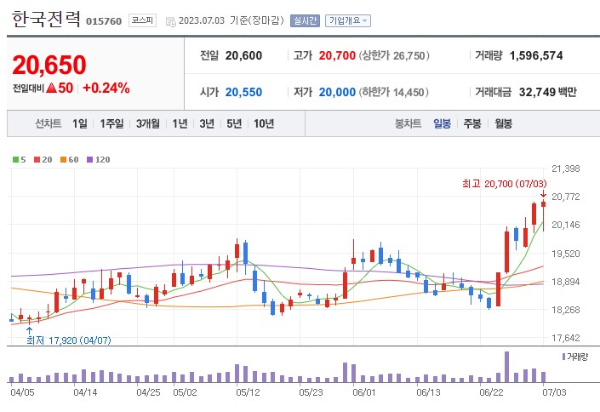Click the orange 60-day moving average swatch
The height and width of the screenshot is (412, 600).
pyautogui.click(x=64, y=160)
